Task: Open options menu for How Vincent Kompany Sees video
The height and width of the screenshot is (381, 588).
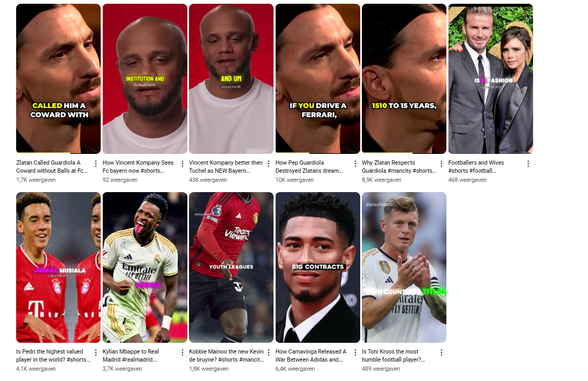Action: tap(182, 164)
